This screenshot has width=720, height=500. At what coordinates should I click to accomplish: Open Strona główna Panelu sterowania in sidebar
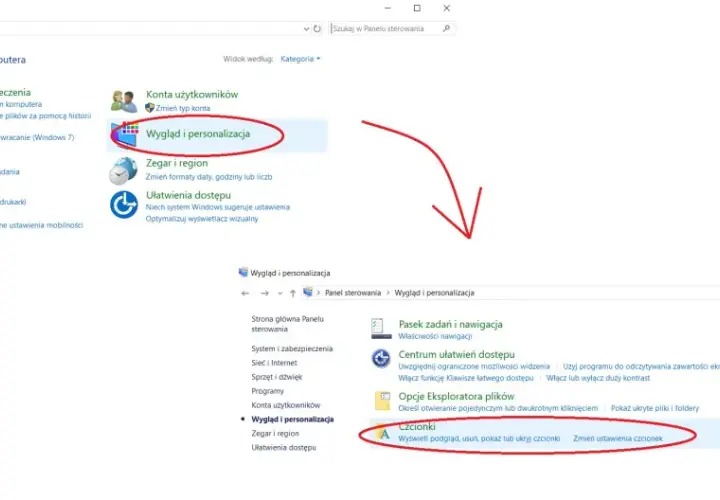287,324
